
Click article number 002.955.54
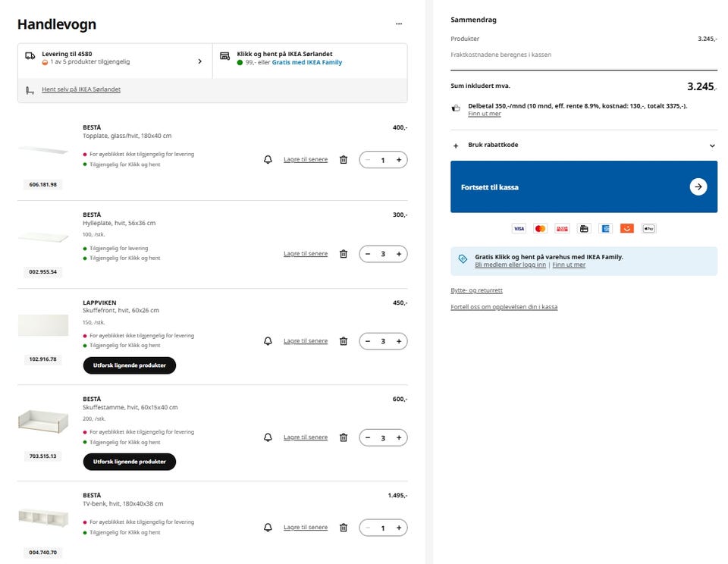click(42, 272)
